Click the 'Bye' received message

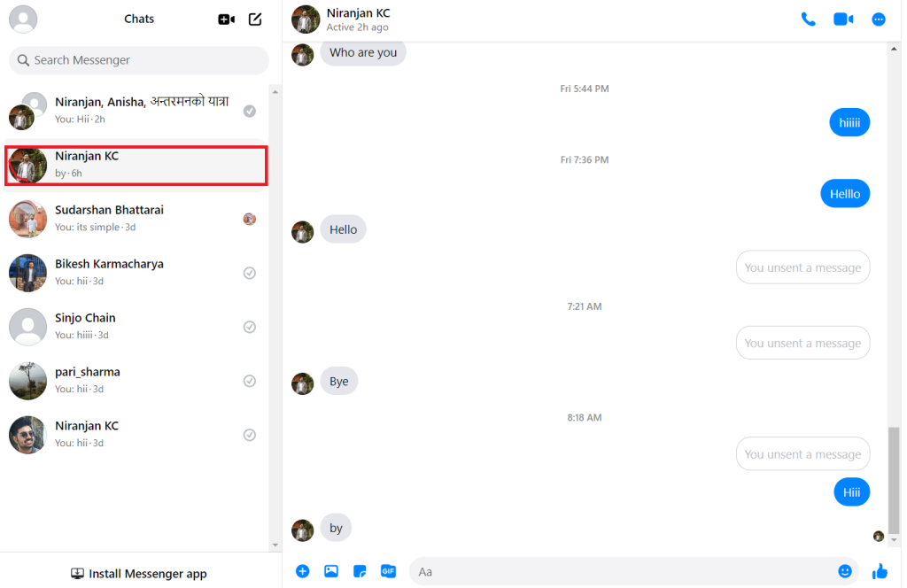click(339, 381)
